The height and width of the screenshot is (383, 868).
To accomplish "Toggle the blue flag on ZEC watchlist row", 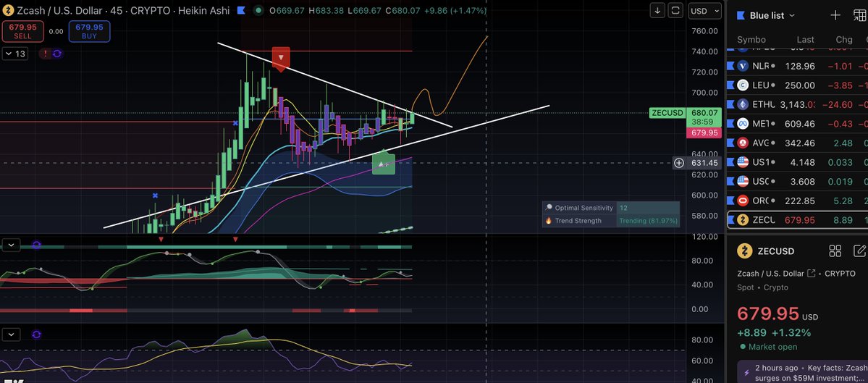I will pos(731,219).
